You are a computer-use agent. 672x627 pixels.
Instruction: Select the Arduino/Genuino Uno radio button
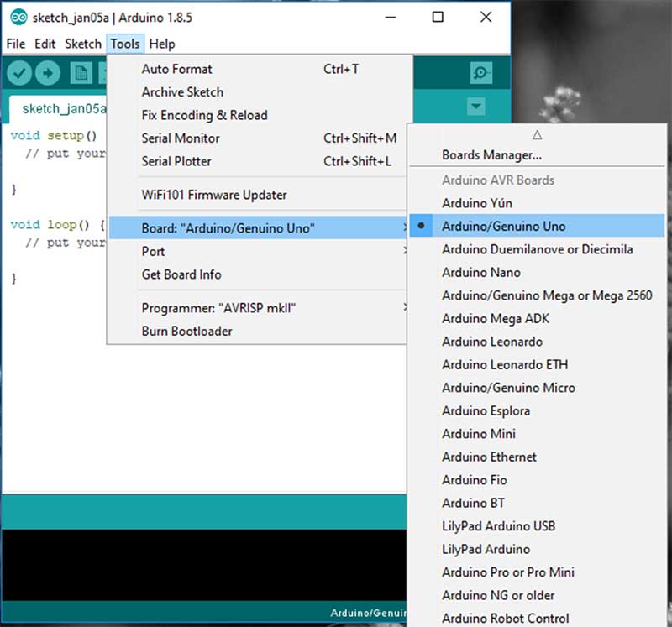(421, 226)
